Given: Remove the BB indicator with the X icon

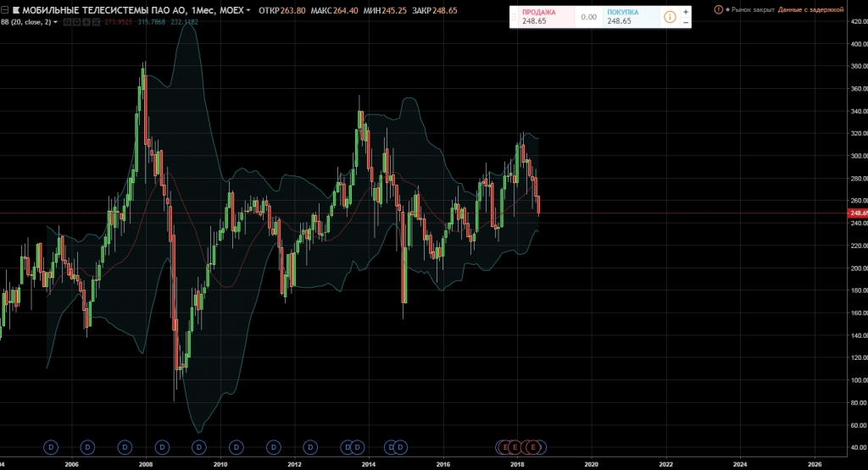Looking at the screenshot, I should click(x=96, y=22).
